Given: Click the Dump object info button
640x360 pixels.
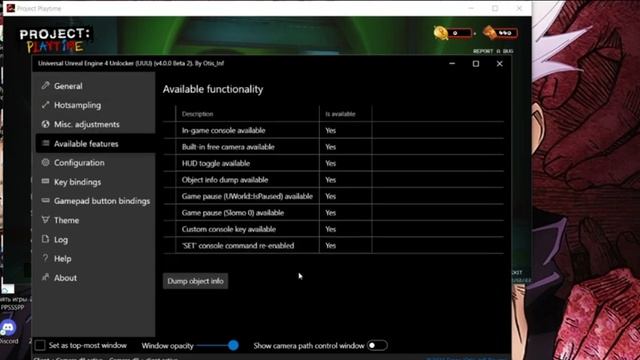Looking at the screenshot, I should click(196, 281).
